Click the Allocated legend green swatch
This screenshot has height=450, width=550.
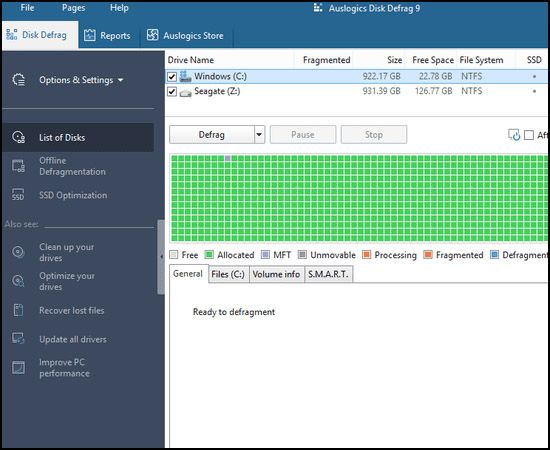209,255
